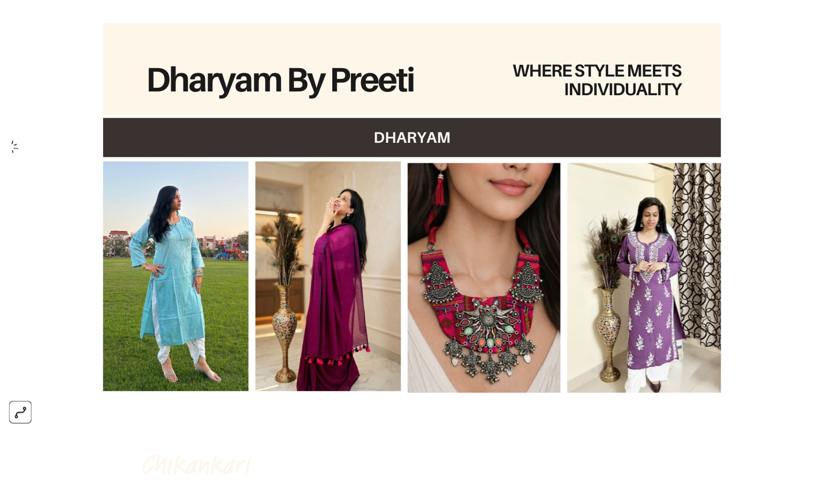Viewport: 813px width, 504px height.
Task: Click the faint Chikankari handwritten text
Action: coord(196,465)
